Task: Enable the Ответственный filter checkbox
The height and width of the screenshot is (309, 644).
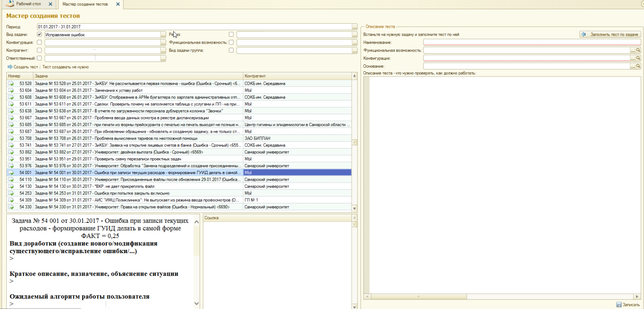Action: (x=39, y=58)
